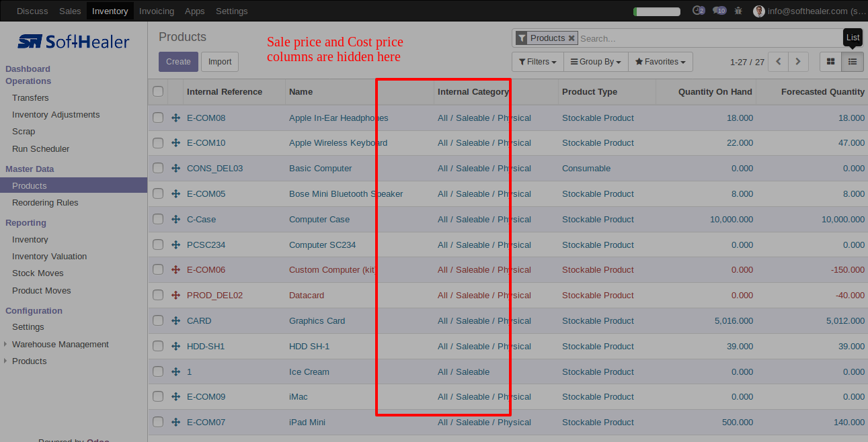
Task: Click the 1-27 / 27 pager counter
Action: tap(747, 62)
